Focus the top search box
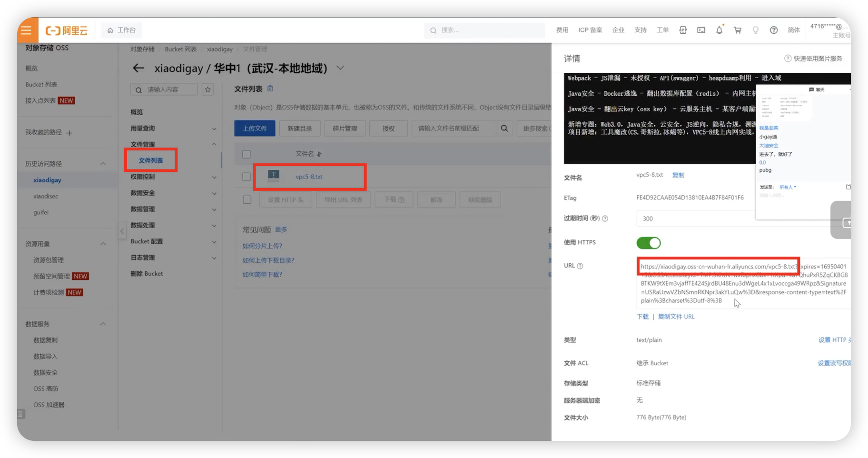Screen dimensions: 868x458 click(484, 30)
